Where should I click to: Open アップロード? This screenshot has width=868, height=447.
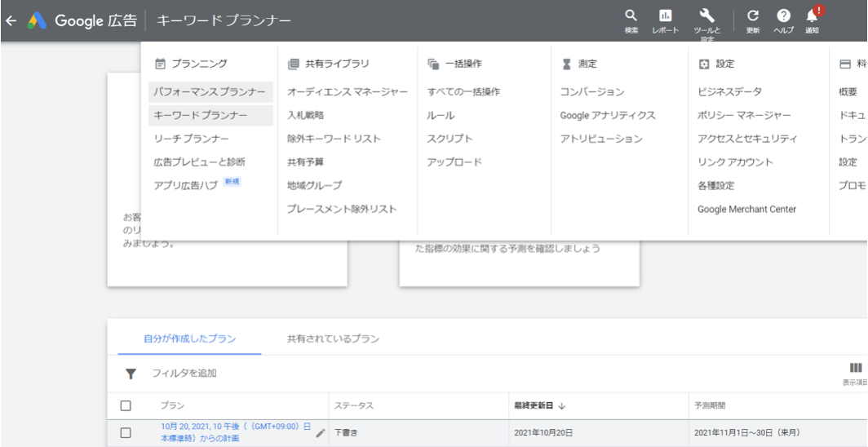coord(454,162)
